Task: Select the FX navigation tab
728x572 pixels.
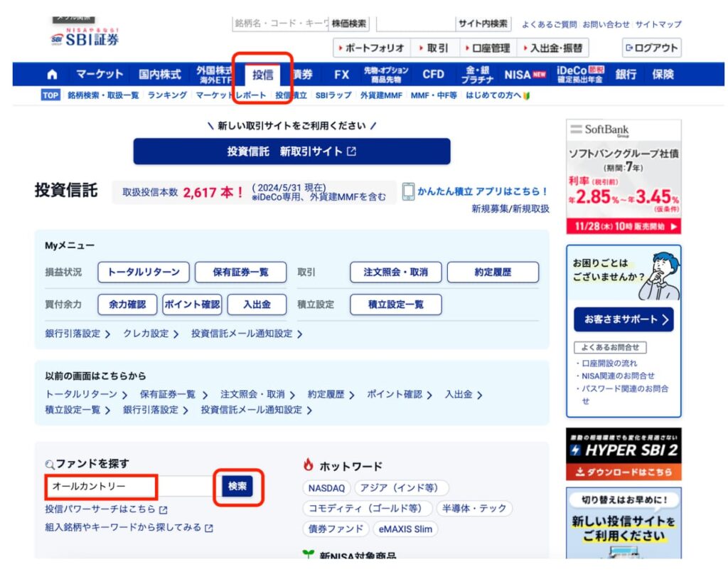Action: coord(342,75)
